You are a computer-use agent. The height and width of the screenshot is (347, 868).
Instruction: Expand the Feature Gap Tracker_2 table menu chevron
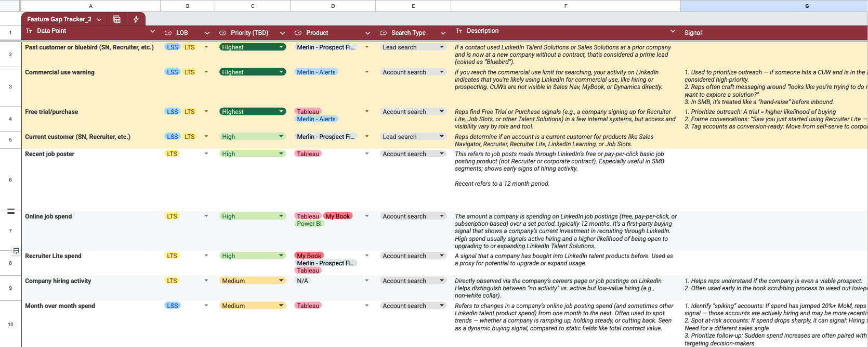pyautogui.click(x=99, y=19)
